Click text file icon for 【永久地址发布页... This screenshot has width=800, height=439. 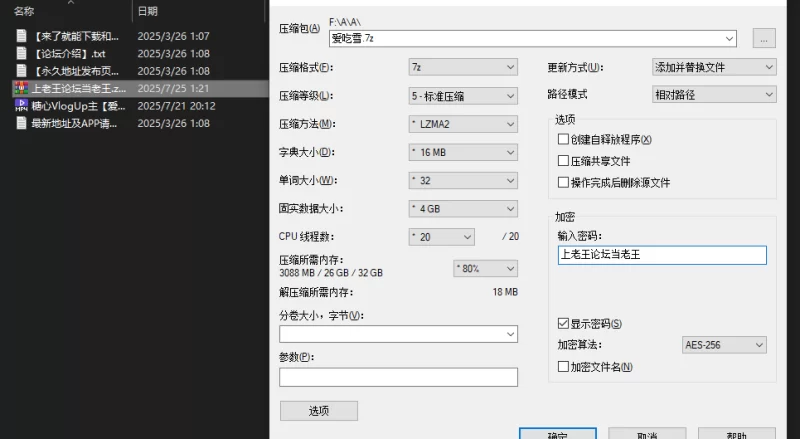(21, 70)
